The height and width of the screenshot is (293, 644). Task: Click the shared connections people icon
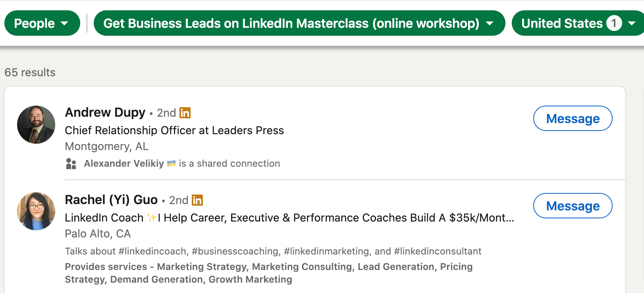click(71, 164)
